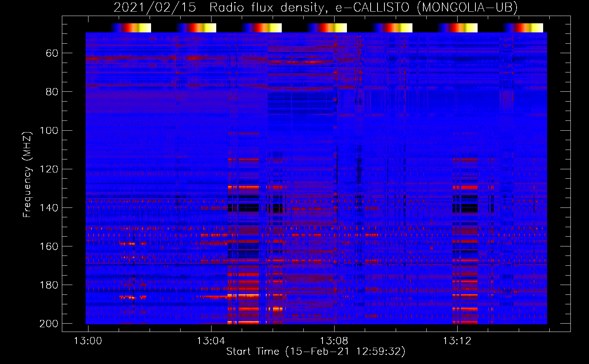Click the 120 frequency tick label

pyautogui.click(x=49, y=169)
